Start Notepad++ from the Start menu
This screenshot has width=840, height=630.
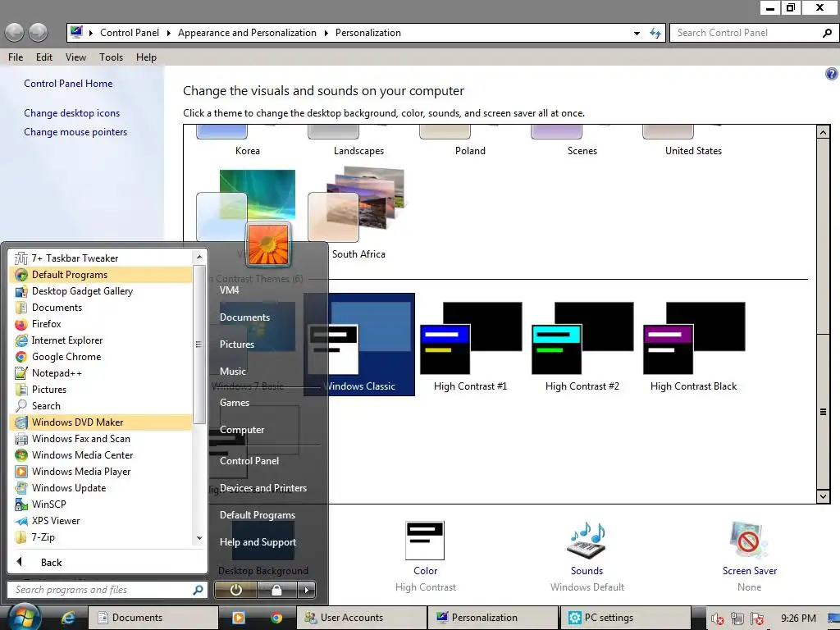pos(100,373)
